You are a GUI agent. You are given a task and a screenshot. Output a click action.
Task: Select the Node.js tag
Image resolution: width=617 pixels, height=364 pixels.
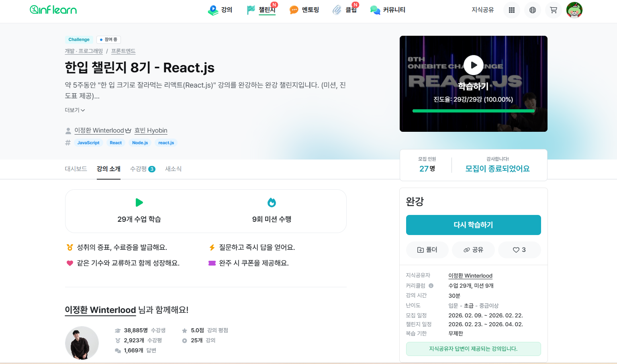[140, 143]
